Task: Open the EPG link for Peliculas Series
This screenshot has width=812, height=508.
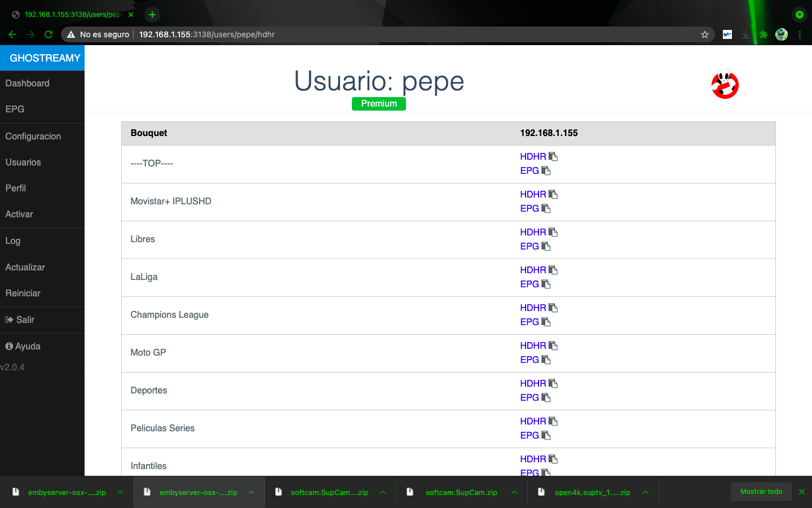Action: [x=529, y=435]
